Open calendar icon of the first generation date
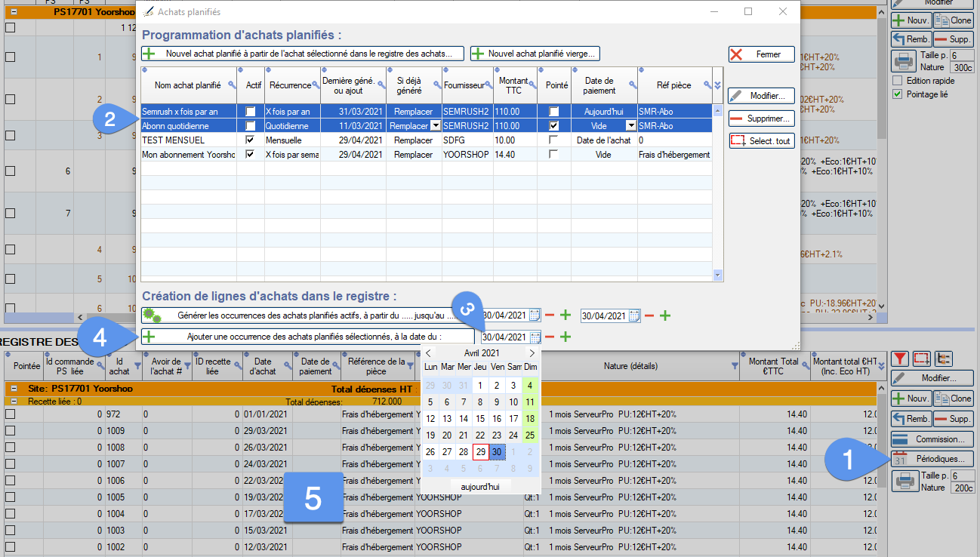This screenshot has height=557, width=980. pos(535,315)
